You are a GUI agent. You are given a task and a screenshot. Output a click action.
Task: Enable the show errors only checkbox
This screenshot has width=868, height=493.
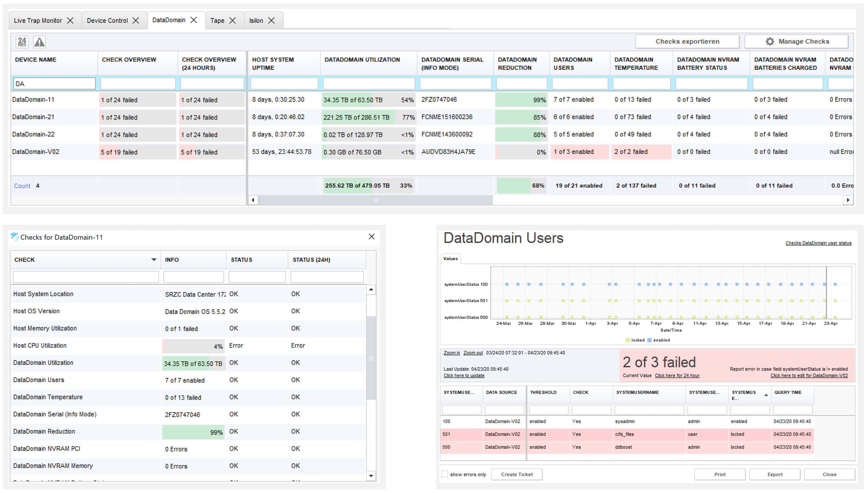(445, 474)
